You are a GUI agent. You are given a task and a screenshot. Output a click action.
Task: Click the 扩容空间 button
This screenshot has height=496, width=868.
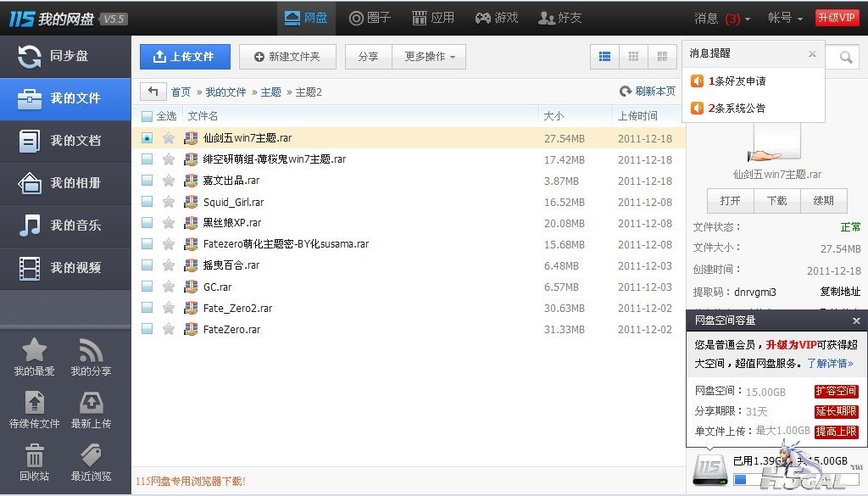click(x=836, y=392)
